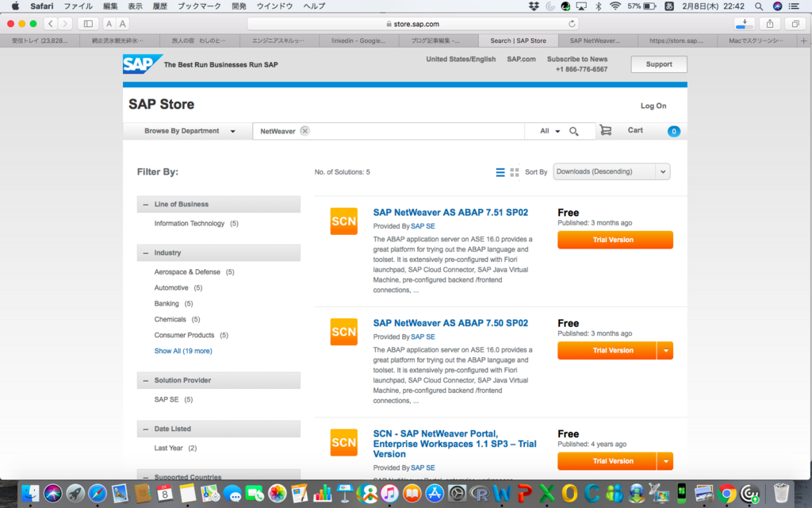Reload the page with Safari's refresh icon
The width and height of the screenshot is (812, 508).
point(572,24)
